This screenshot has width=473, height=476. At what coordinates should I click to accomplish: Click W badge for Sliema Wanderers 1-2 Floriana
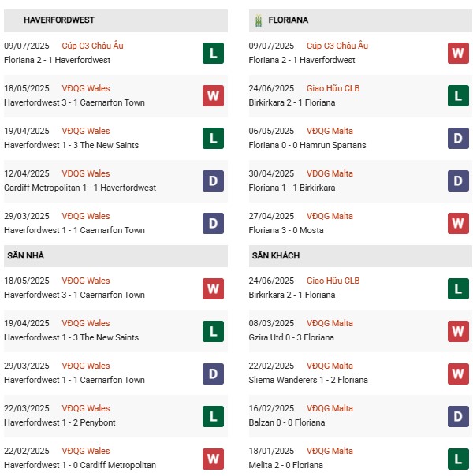coord(458,373)
